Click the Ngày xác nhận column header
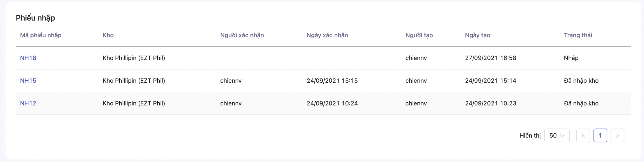The width and height of the screenshot is (644, 162). (327, 35)
